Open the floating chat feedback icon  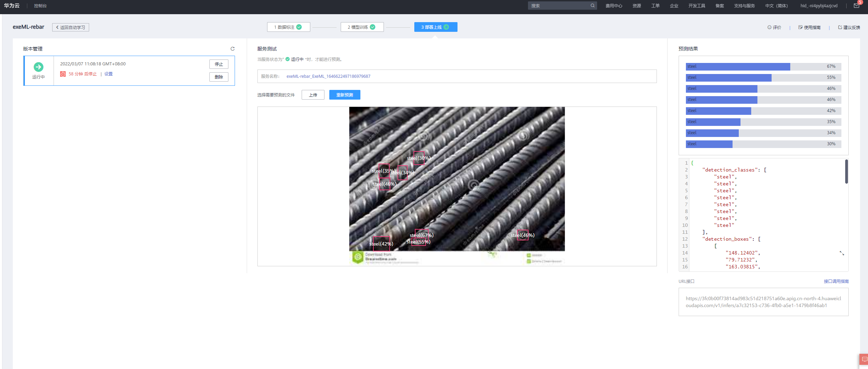pos(864,359)
